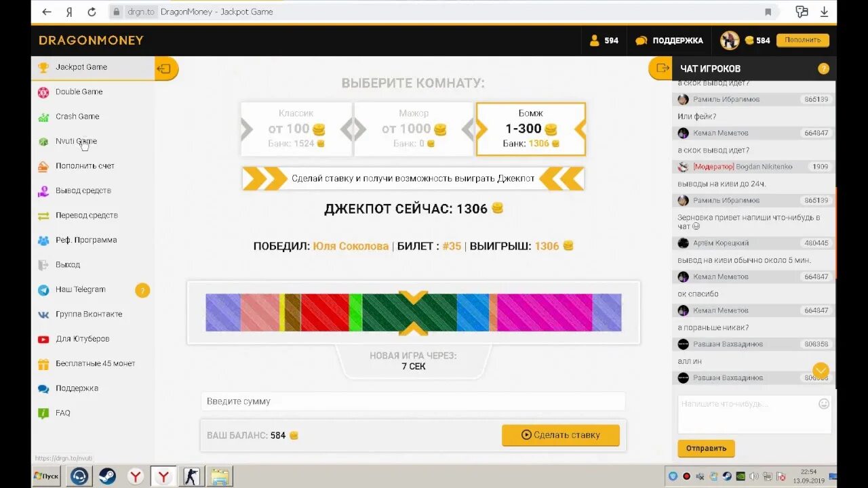The image size is (868, 488).
Task: Select the Мажор room
Action: point(414,129)
